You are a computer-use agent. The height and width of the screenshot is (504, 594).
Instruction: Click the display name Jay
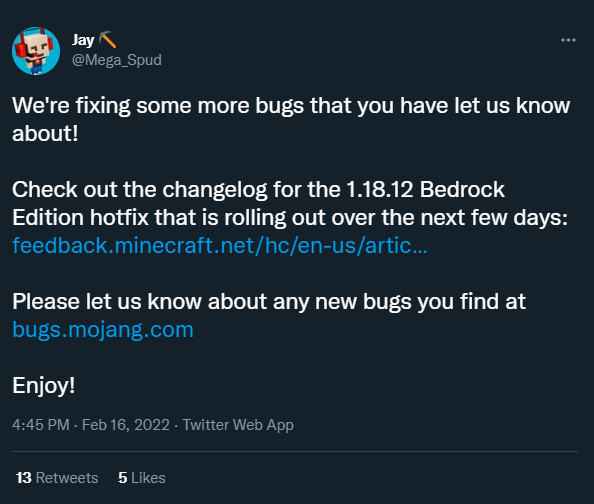[83, 40]
